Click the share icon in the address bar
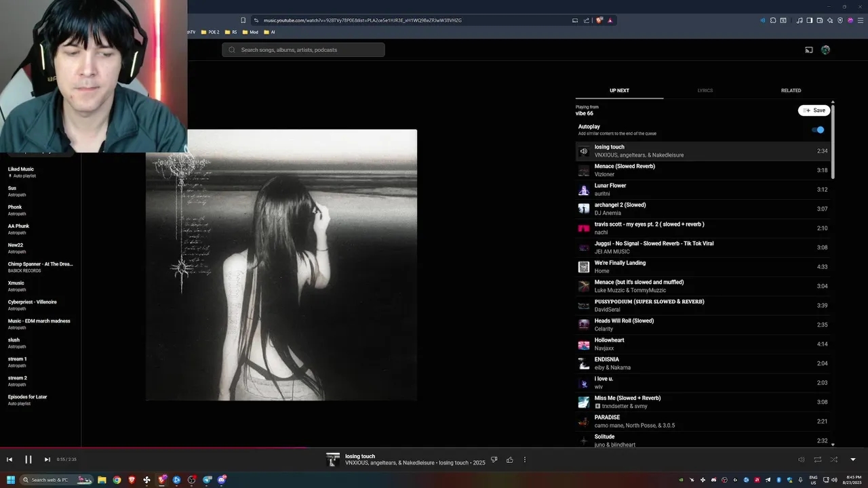 point(587,20)
